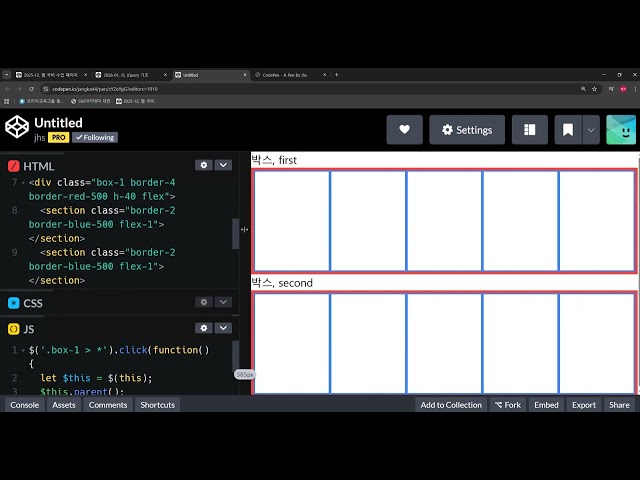Image resolution: width=640 pixels, height=480 pixels.
Task: Expand the CSS editor dropdown chevron
Action: tap(223, 302)
